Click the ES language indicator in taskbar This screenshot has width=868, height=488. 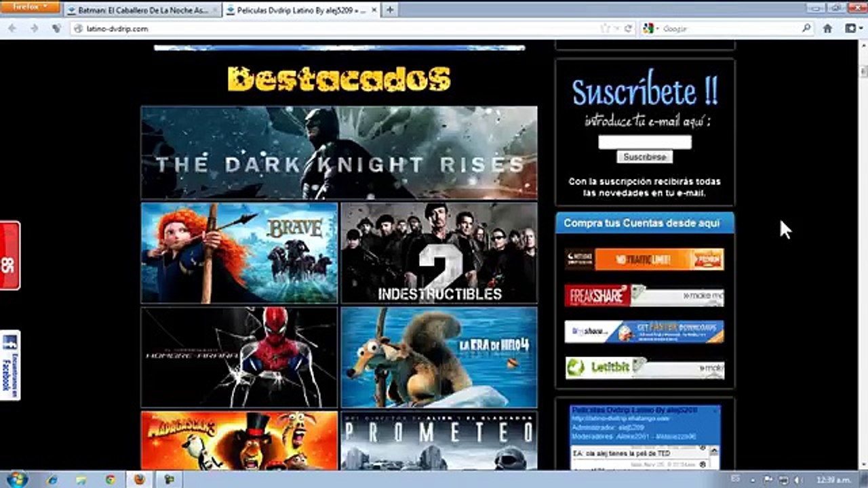point(736,479)
